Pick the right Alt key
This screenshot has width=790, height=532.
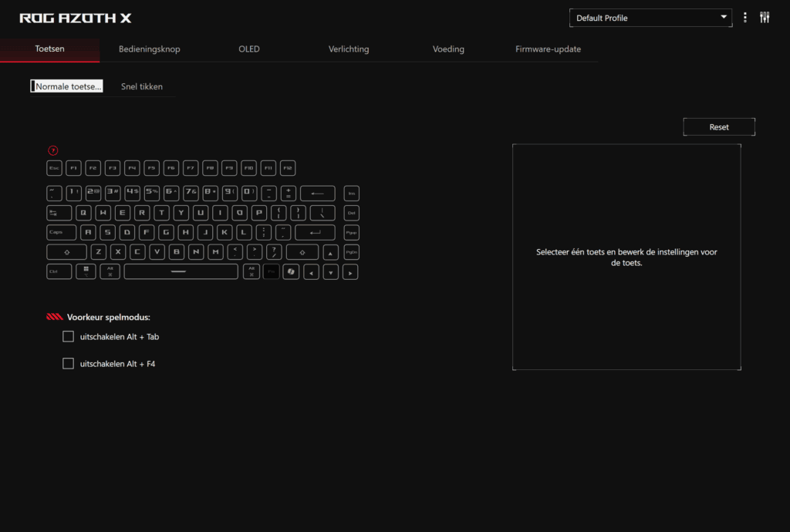coord(252,272)
